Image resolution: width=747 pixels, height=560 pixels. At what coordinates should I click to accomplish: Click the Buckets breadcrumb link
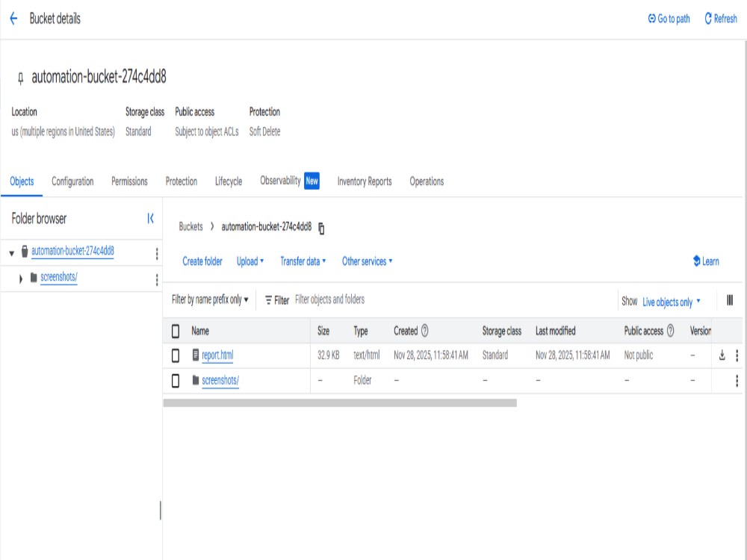[x=190, y=227]
